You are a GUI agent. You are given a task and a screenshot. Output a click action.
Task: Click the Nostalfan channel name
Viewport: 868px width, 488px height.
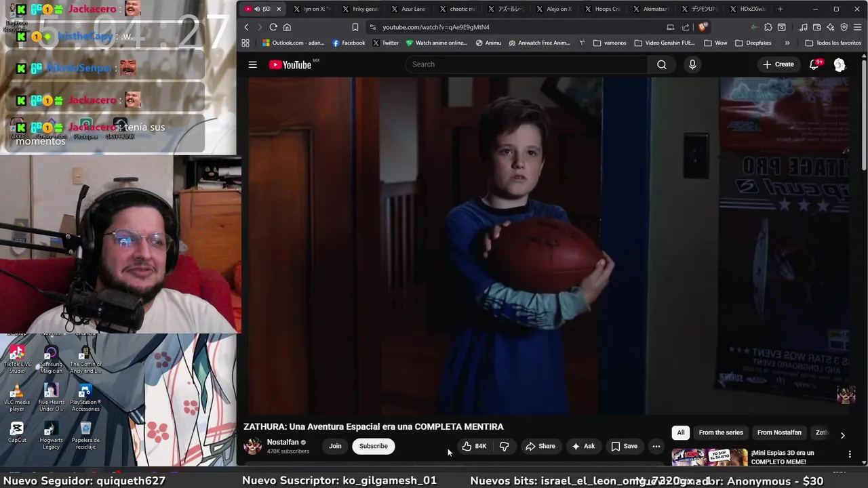point(283,442)
